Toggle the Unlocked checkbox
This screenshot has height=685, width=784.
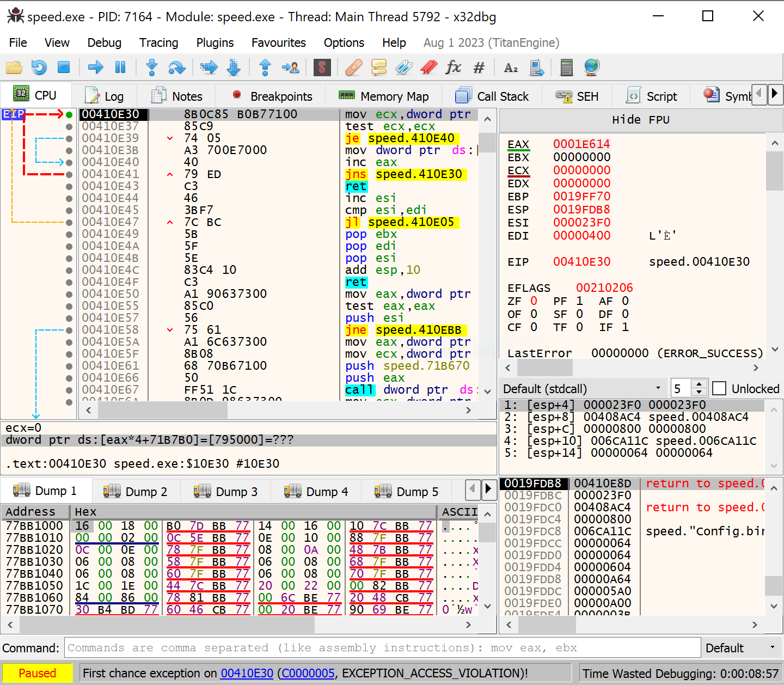(719, 388)
